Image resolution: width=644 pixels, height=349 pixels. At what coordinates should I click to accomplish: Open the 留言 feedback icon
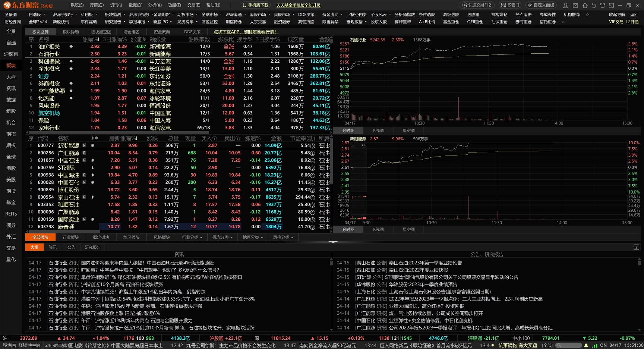pos(10,345)
